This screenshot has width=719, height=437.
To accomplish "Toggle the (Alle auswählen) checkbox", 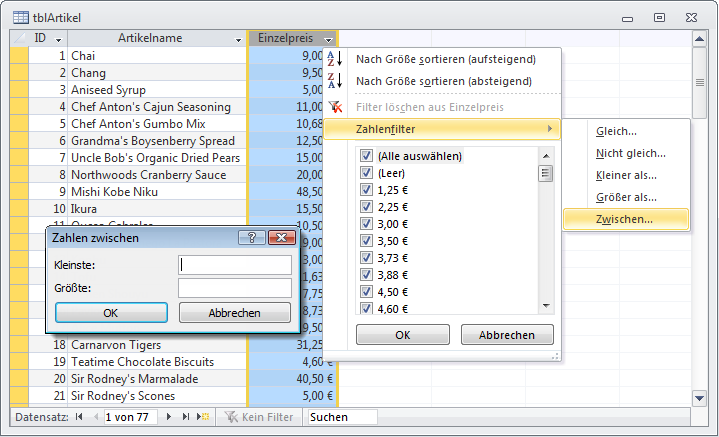I will [366, 156].
